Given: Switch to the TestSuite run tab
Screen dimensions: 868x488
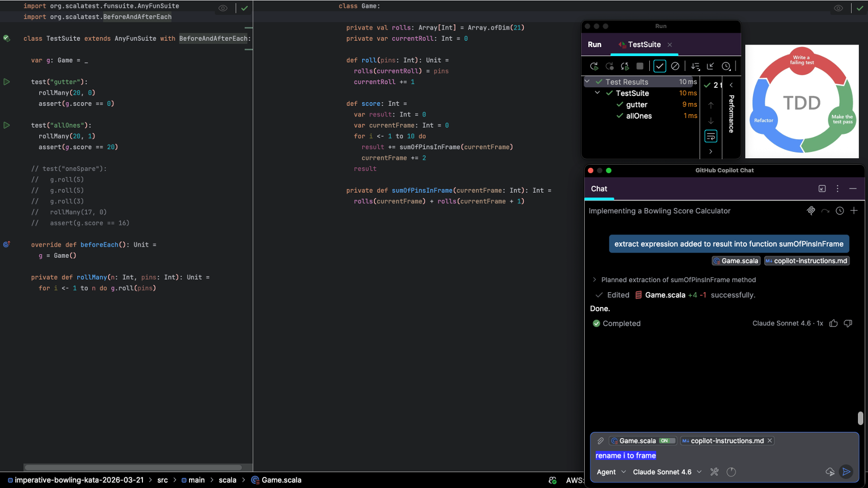Looking at the screenshot, I should 643,44.
